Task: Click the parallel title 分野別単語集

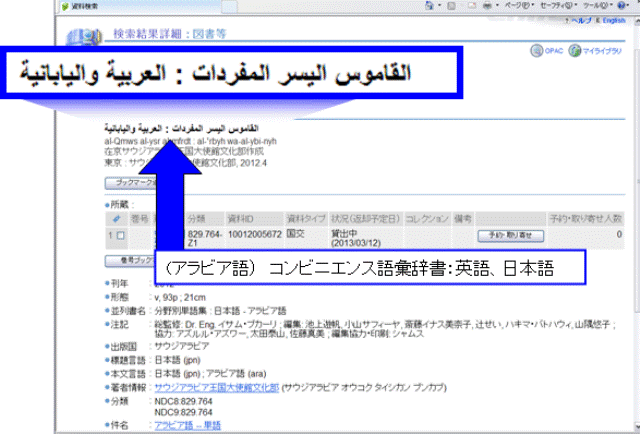Action: click(180, 311)
